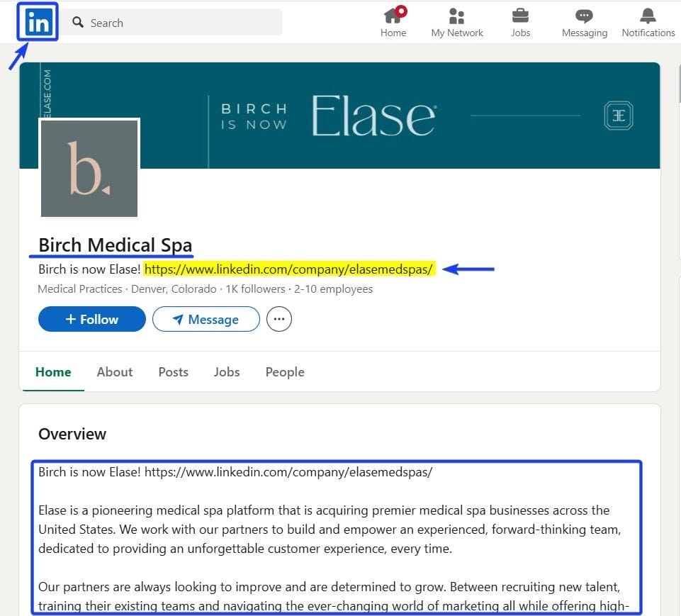The height and width of the screenshot is (616, 681).
Task: Select the Jobs briefcase icon
Action: point(521,17)
